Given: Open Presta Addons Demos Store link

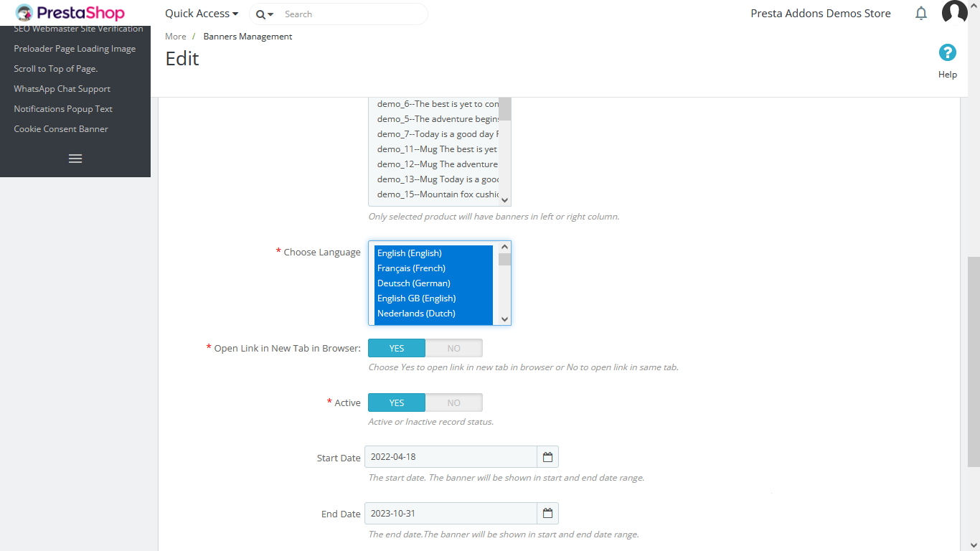Looking at the screenshot, I should click(821, 14).
